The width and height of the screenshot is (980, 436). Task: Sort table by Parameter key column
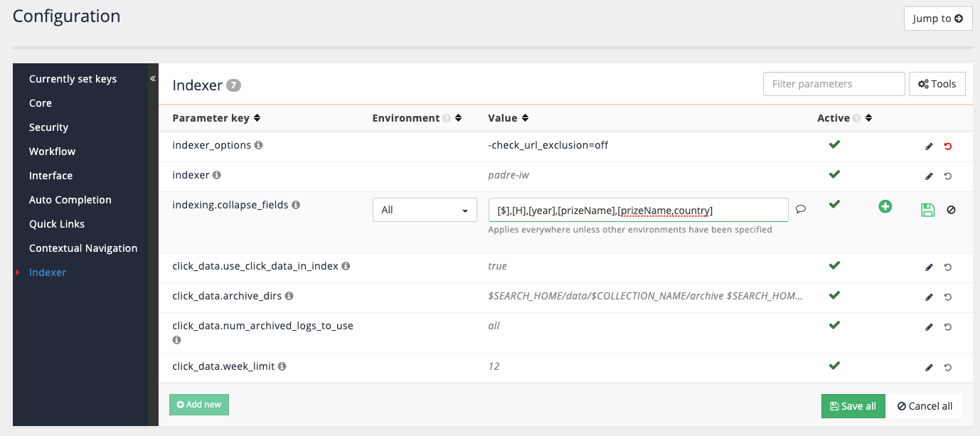tap(256, 117)
